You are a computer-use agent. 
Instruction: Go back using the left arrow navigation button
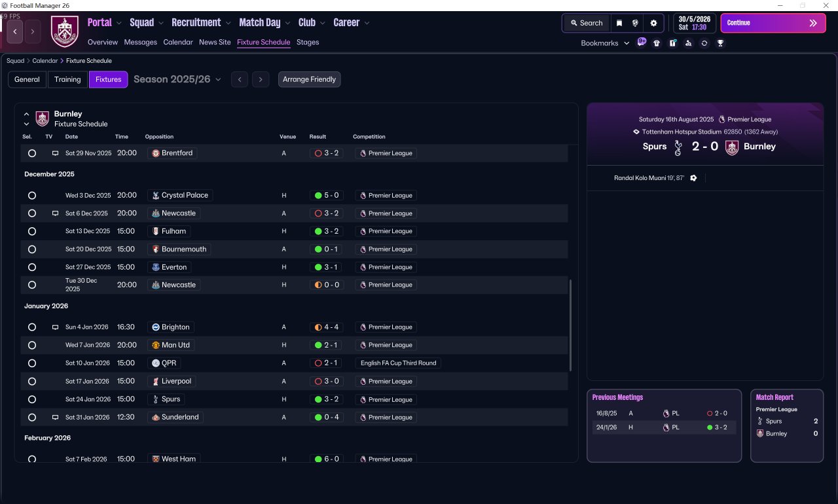pos(15,31)
